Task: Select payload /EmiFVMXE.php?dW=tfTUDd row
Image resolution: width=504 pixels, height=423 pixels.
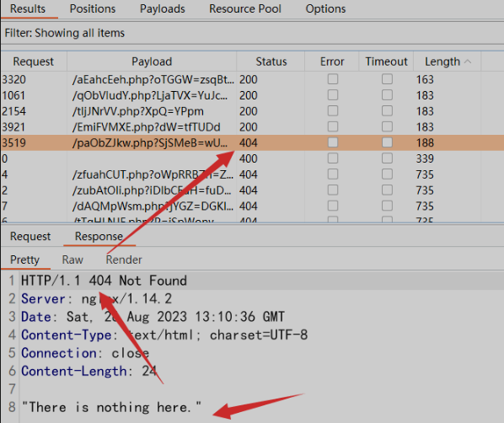Action: click(x=252, y=126)
